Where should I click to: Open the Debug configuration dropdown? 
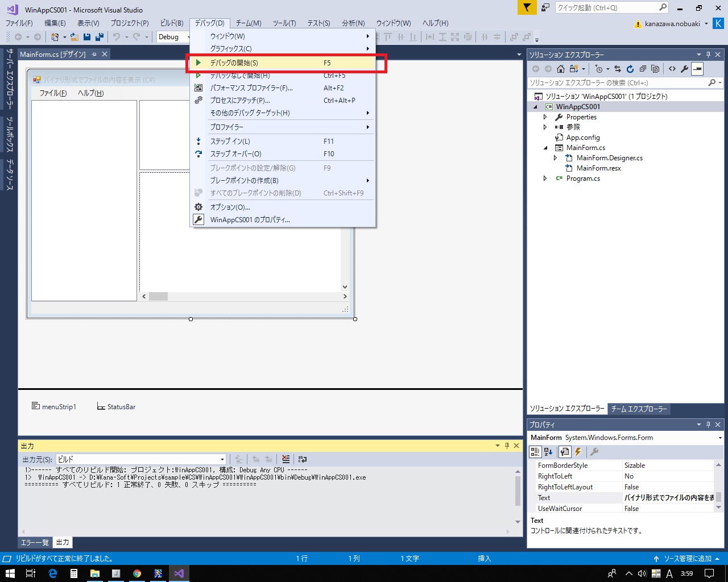[174, 37]
